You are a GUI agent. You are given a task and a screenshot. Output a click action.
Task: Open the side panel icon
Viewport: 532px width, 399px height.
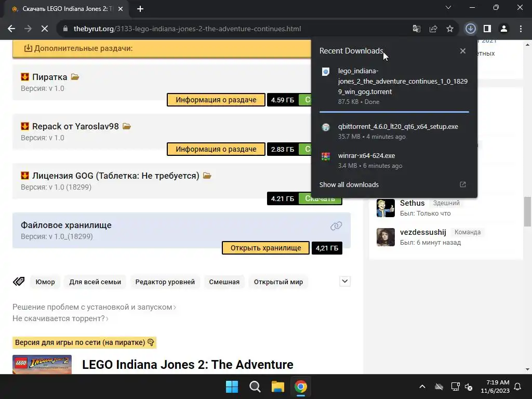[487, 29]
